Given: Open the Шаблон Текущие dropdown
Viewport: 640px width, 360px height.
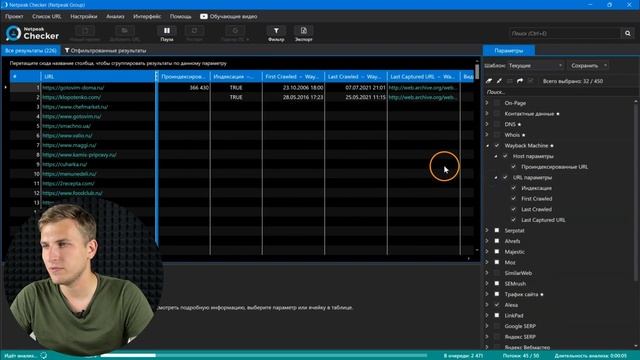Looking at the screenshot, I should pyautogui.click(x=536, y=65).
